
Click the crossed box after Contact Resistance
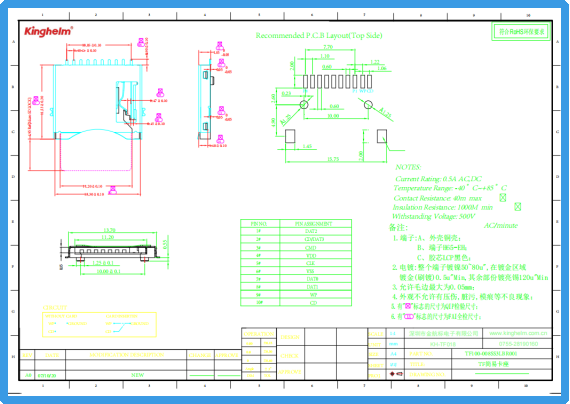[503, 197]
